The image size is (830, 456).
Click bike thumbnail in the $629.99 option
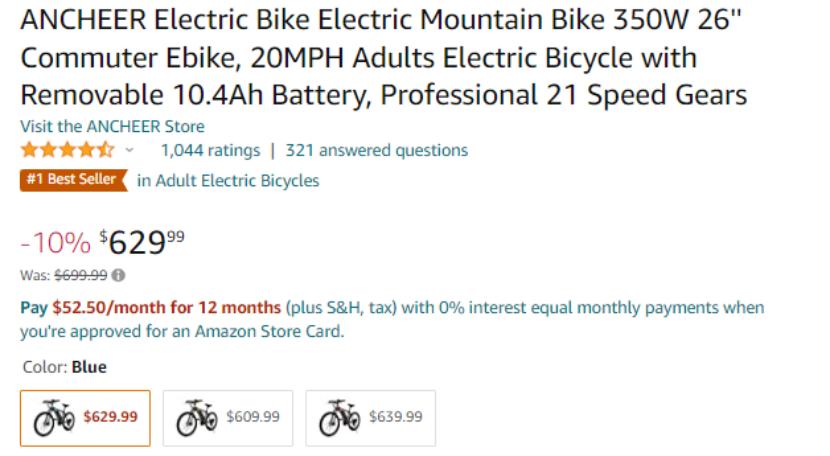pyautogui.click(x=54, y=417)
